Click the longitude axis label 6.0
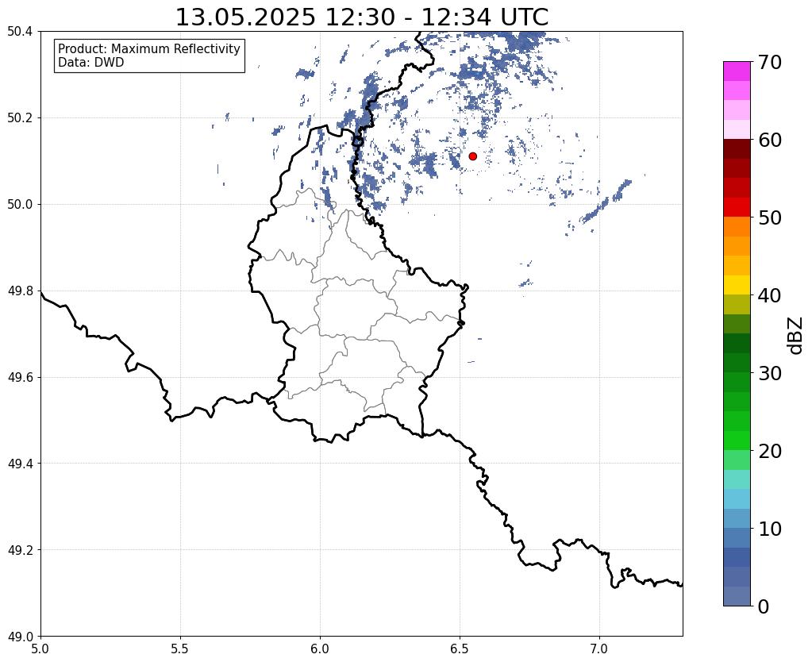812x662 pixels. (x=320, y=649)
